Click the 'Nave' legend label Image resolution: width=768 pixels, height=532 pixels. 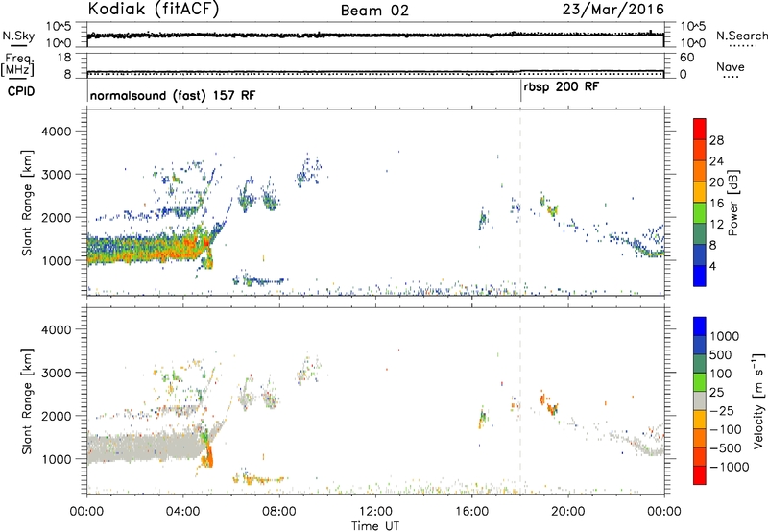(x=731, y=67)
